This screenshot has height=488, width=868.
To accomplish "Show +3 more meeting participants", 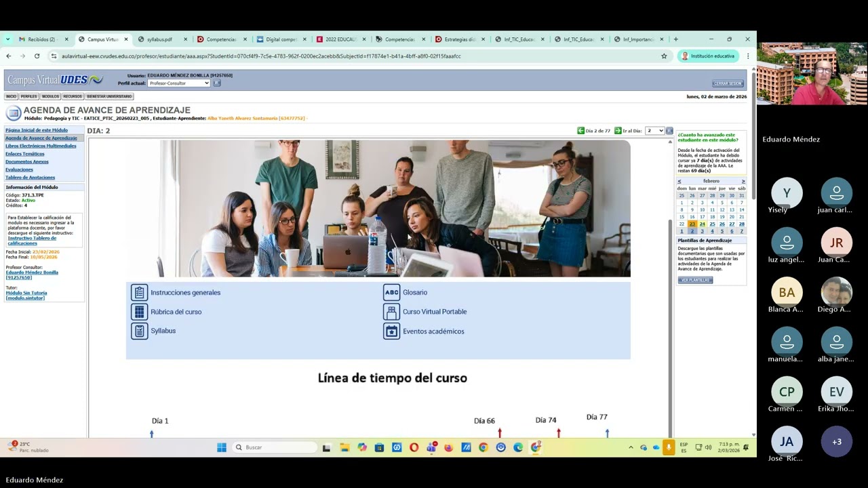I will pyautogui.click(x=837, y=441).
